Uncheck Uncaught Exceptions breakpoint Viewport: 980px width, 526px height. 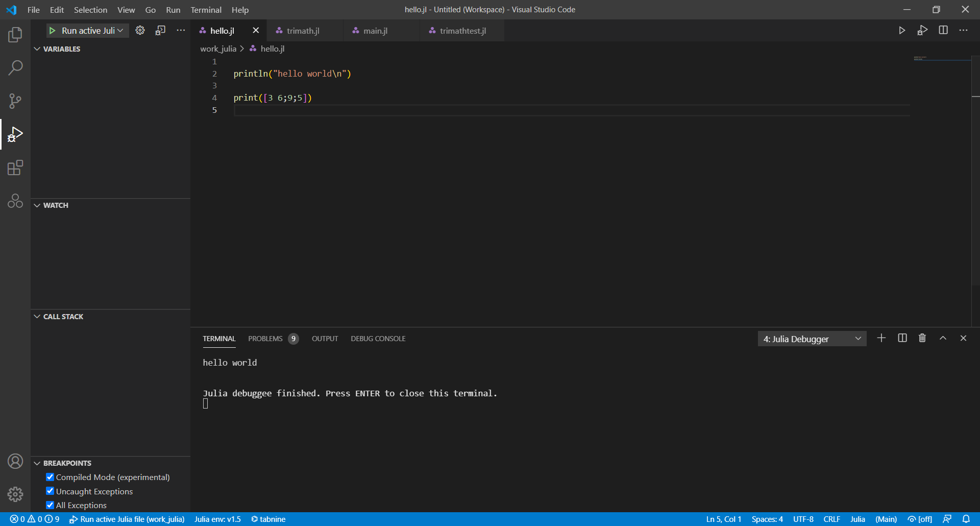(x=50, y=491)
